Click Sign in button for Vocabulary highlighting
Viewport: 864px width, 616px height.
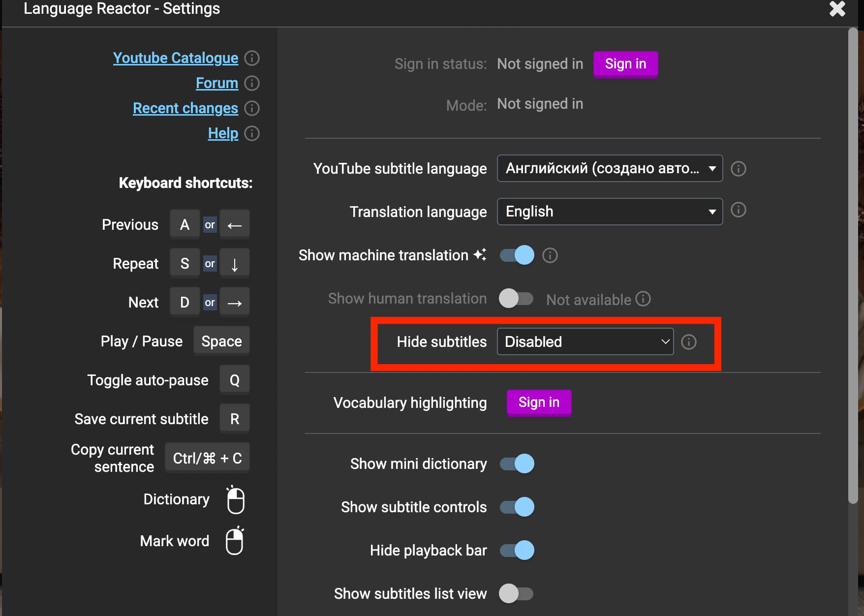(x=539, y=402)
